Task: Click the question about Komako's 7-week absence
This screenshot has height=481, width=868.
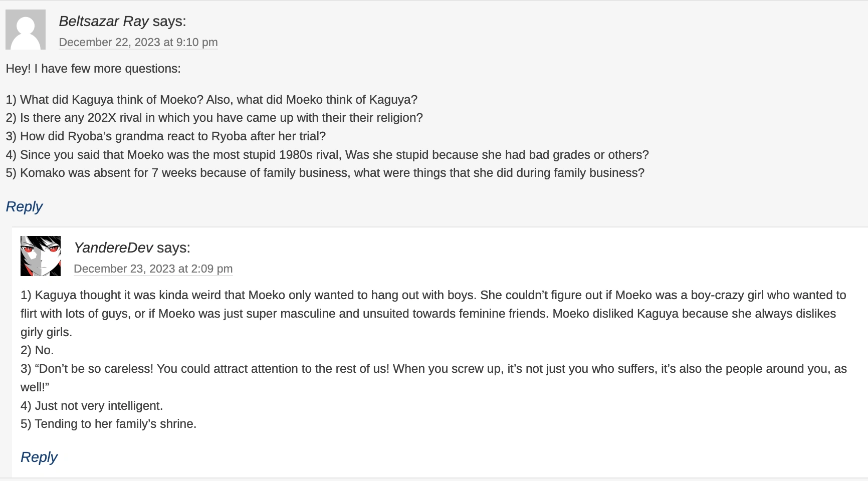Action: [x=325, y=173]
